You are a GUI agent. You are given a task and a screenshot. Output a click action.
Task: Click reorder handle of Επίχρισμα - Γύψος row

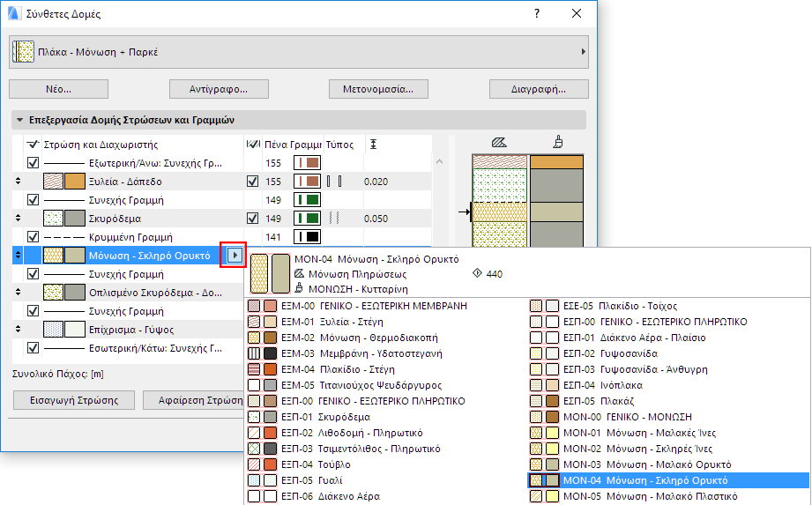(x=19, y=329)
